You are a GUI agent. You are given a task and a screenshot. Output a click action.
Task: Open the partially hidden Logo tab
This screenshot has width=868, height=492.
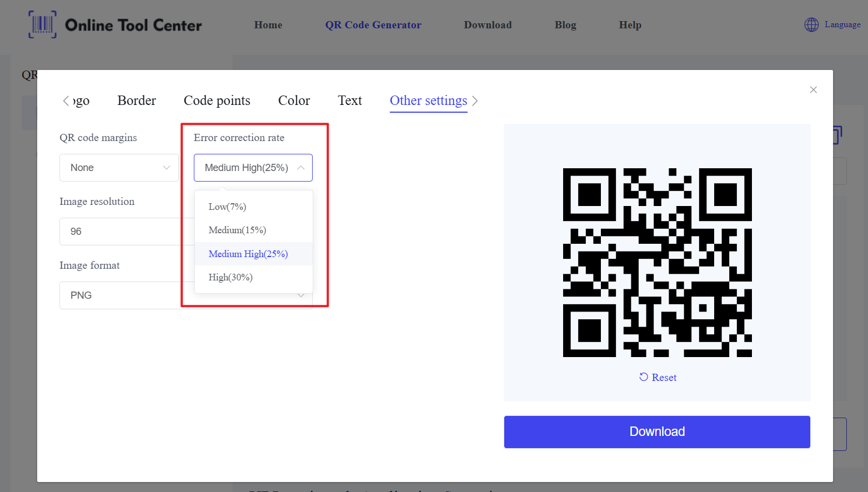coord(82,101)
